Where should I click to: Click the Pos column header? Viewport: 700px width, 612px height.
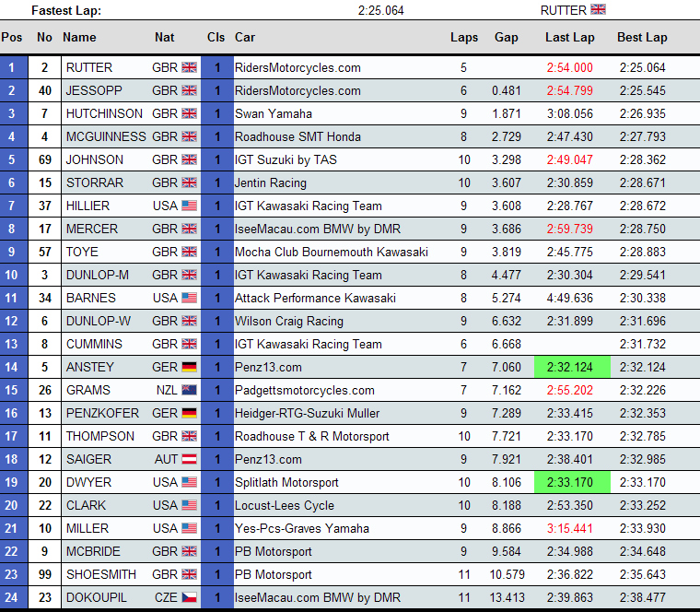point(12,37)
